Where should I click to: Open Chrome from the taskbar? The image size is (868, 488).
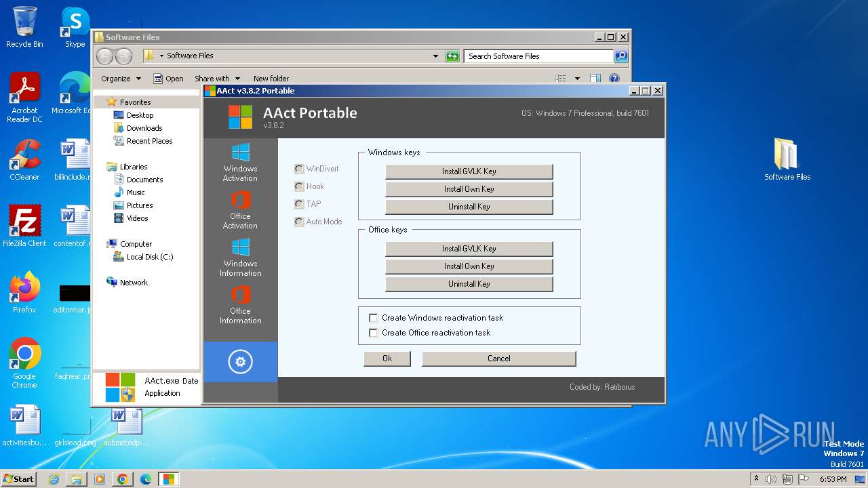coord(123,479)
